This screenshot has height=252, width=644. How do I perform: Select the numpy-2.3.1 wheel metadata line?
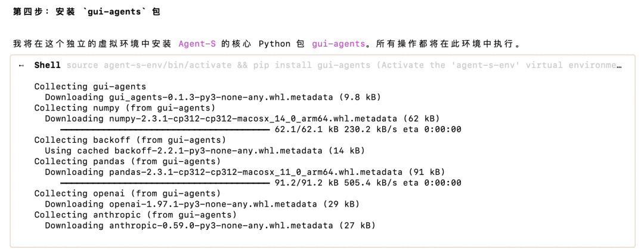coord(242,118)
